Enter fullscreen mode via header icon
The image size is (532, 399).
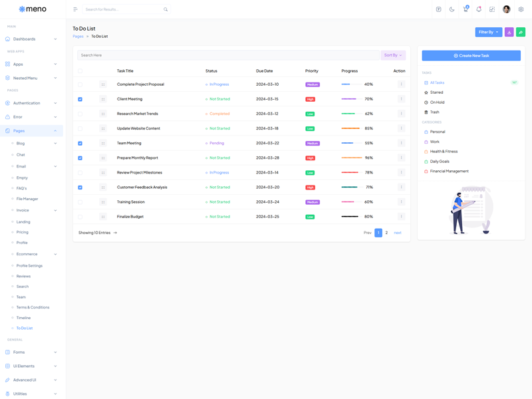(492, 9)
